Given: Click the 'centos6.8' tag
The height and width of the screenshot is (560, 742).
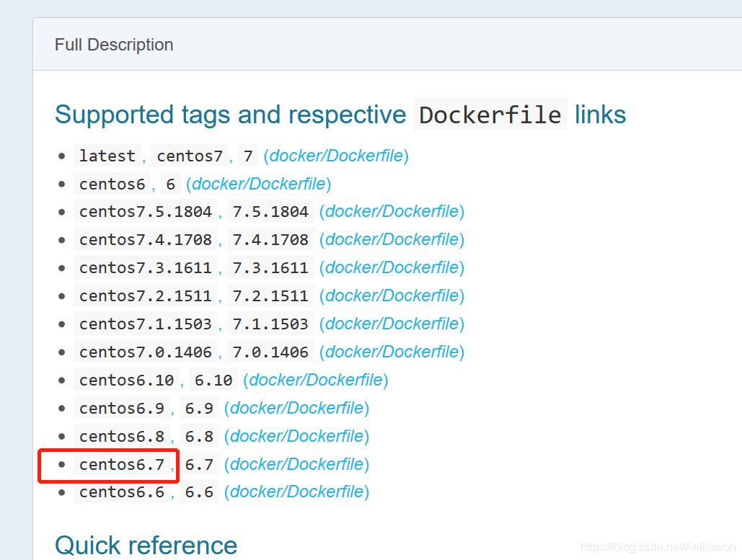Looking at the screenshot, I should [122, 436].
